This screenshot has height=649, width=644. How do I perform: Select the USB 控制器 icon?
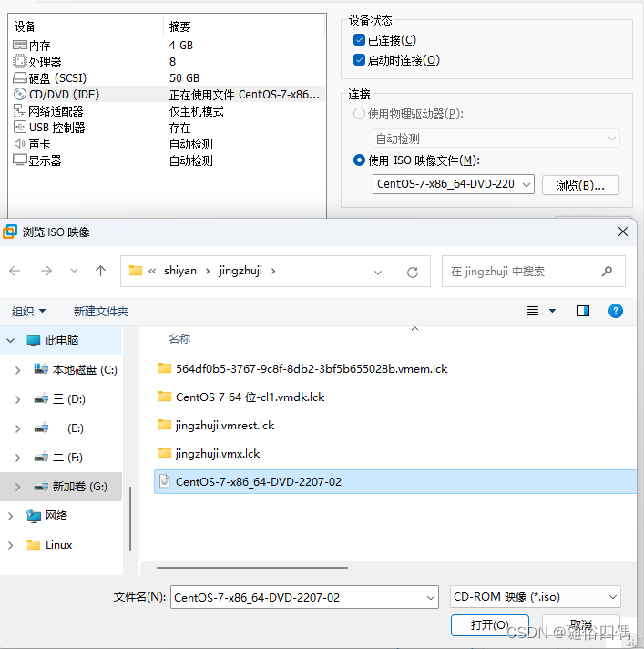[x=19, y=127]
